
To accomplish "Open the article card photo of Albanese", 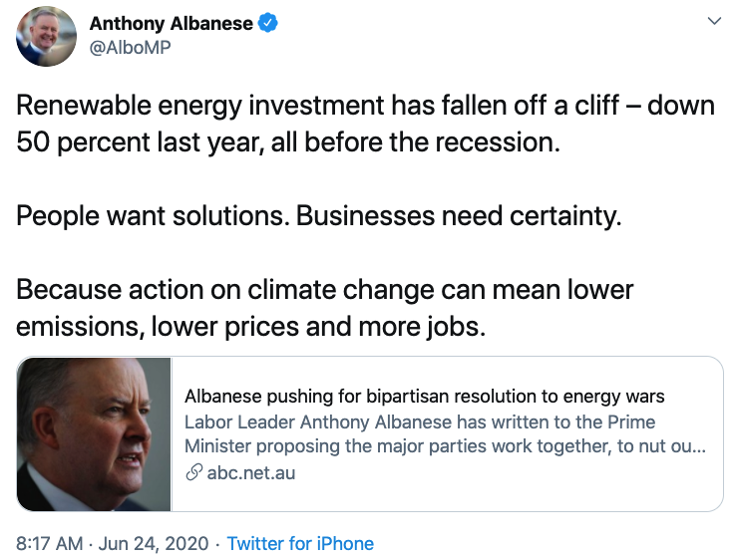I will pyautogui.click(x=95, y=434).
